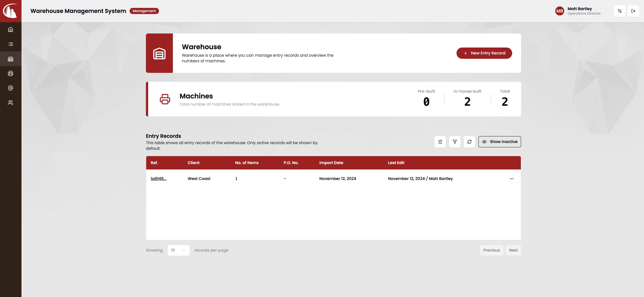Click the MB user avatar

559,11
